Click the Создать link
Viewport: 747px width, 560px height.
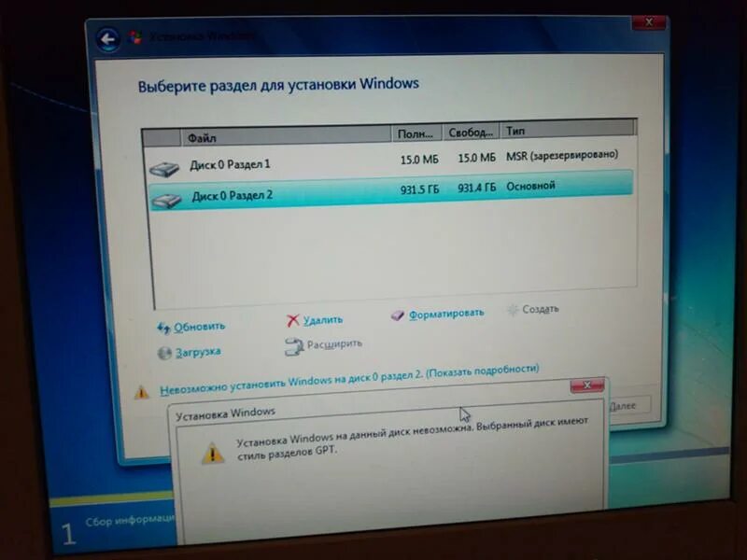(541, 309)
